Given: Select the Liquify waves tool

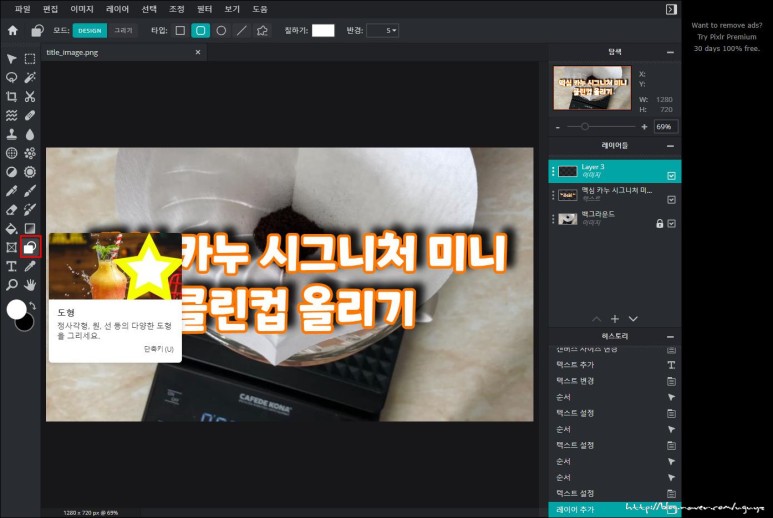Looking at the screenshot, I should [x=11, y=115].
